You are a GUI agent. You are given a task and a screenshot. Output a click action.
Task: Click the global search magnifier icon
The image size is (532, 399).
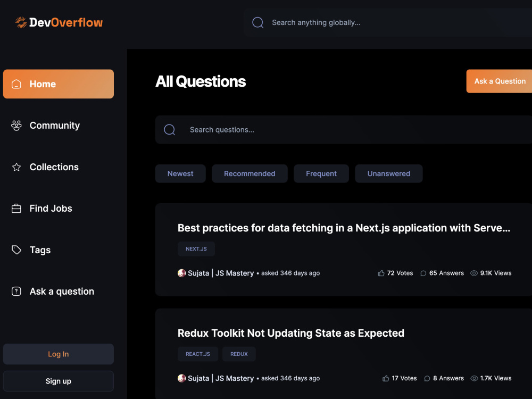258,22
